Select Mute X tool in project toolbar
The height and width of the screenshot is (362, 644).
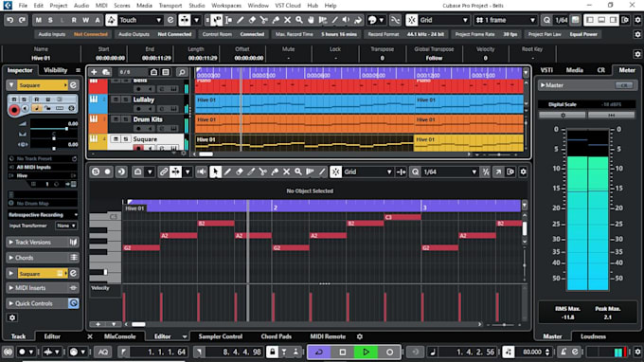[x=288, y=20]
